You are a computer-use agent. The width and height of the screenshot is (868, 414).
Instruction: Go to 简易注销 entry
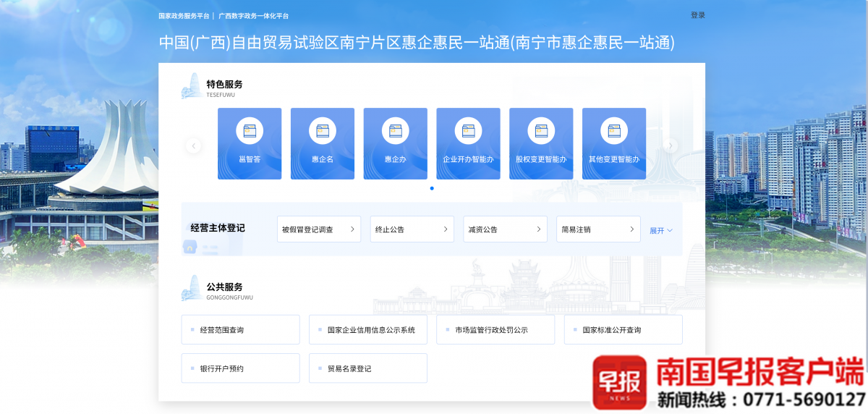click(598, 229)
